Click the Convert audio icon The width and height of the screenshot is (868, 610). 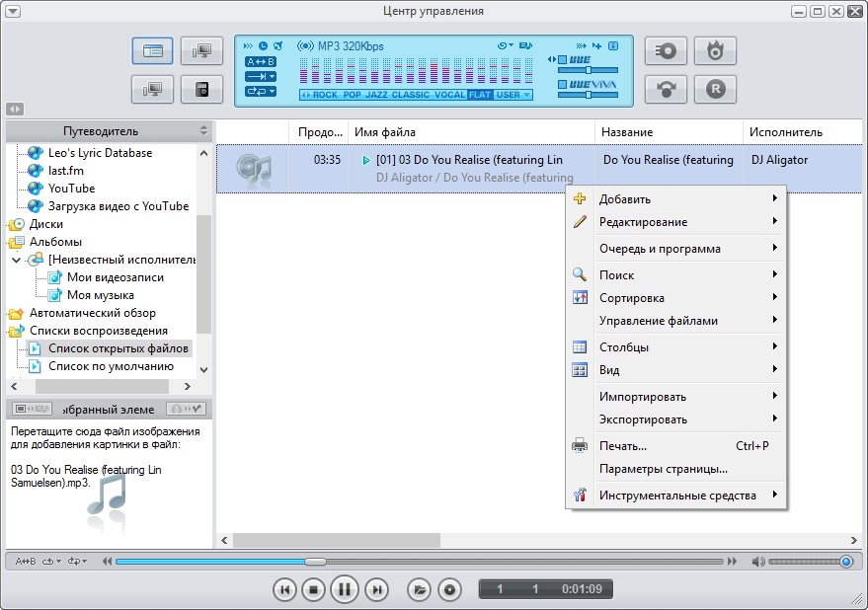[666, 89]
